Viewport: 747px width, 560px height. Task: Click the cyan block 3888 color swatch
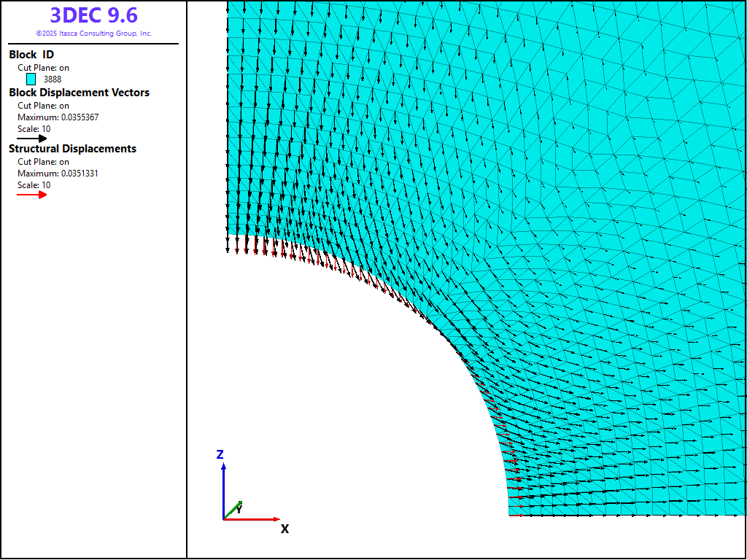(31, 79)
